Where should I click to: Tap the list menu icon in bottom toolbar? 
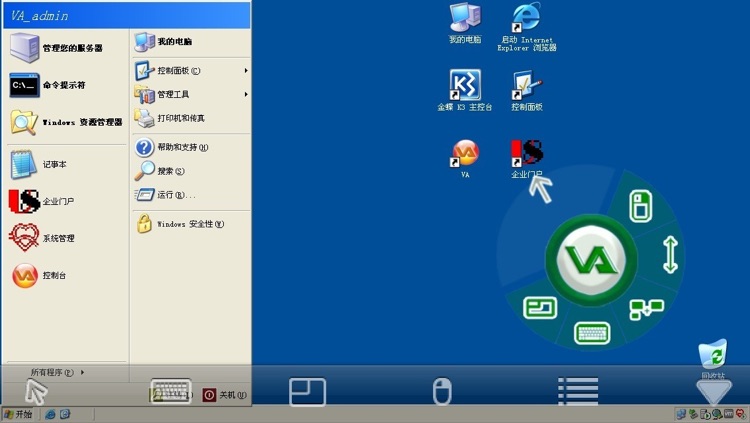(578, 391)
